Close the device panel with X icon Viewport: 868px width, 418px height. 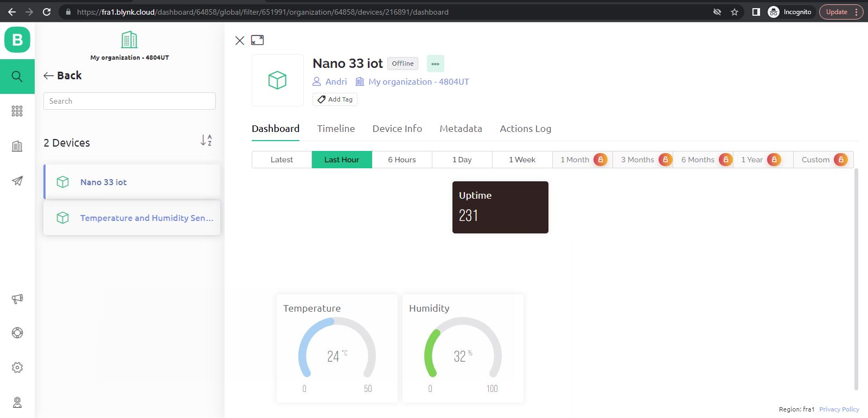coord(240,40)
